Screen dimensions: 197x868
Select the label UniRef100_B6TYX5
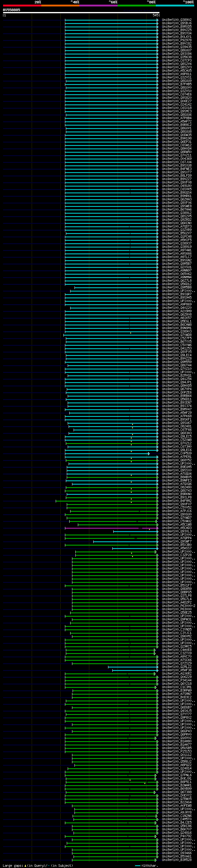177,342
